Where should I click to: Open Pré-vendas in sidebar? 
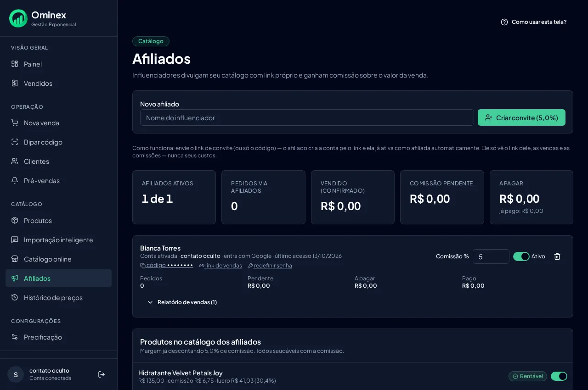point(58,180)
